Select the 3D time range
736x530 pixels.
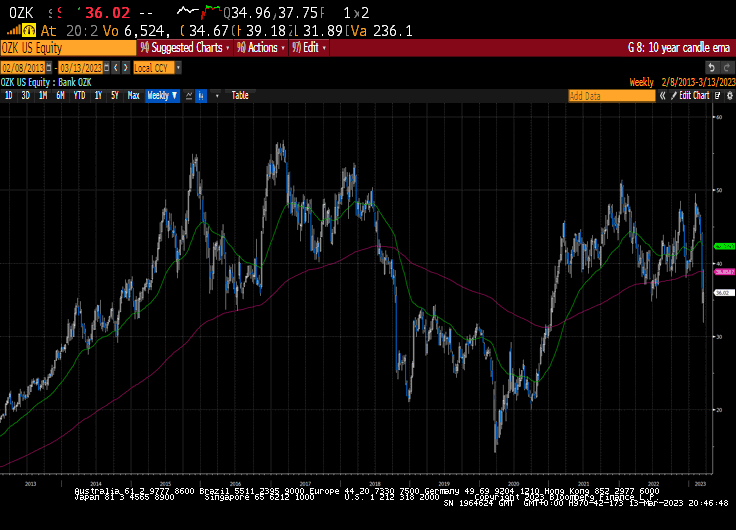25,96
